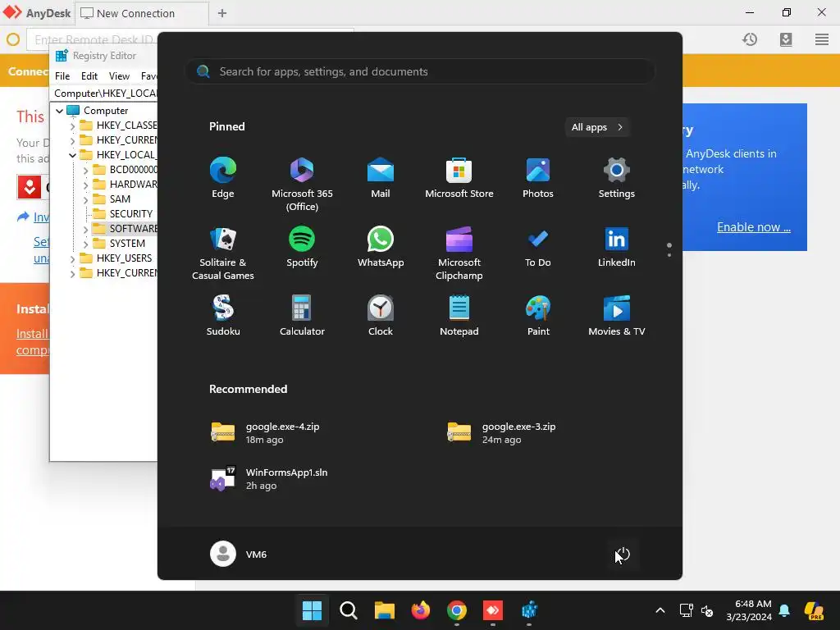
Task: Open clock and date in taskbar
Action: point(749,610)
